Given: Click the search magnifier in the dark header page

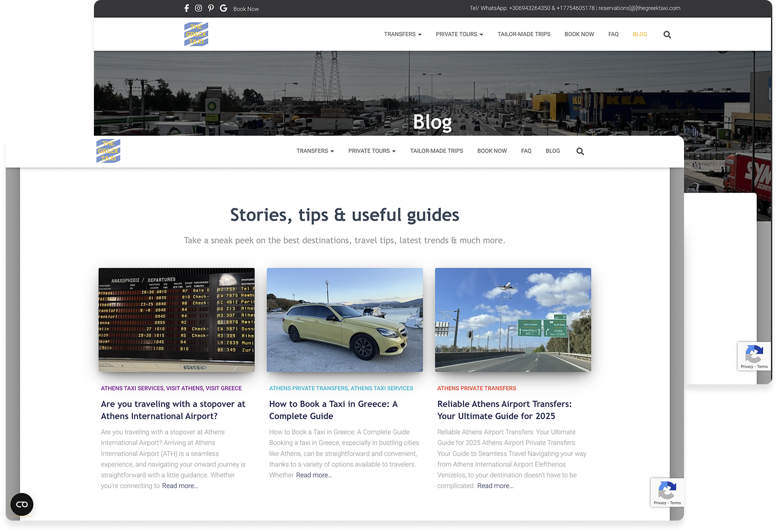Looking at the screenshot, I should [667, 35].
